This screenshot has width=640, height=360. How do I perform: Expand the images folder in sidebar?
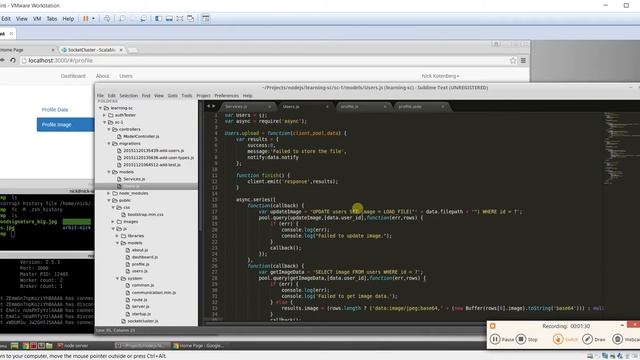tap(113, 222)
